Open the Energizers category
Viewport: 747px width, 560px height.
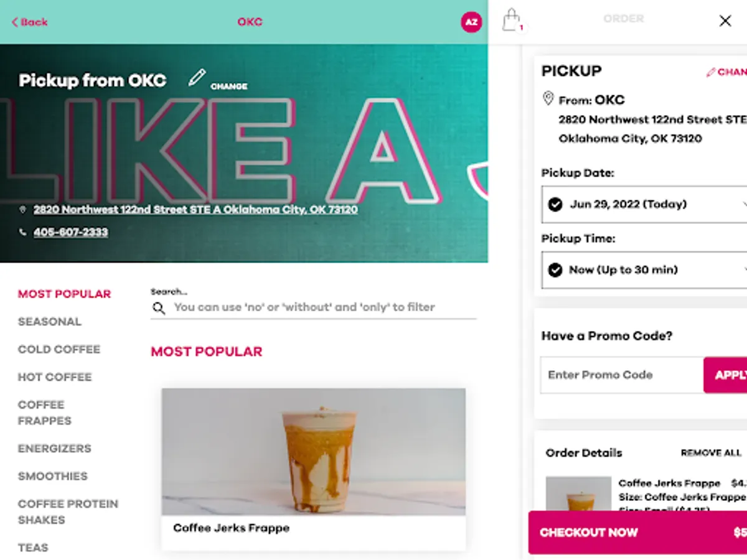click(x=55, y=448)
